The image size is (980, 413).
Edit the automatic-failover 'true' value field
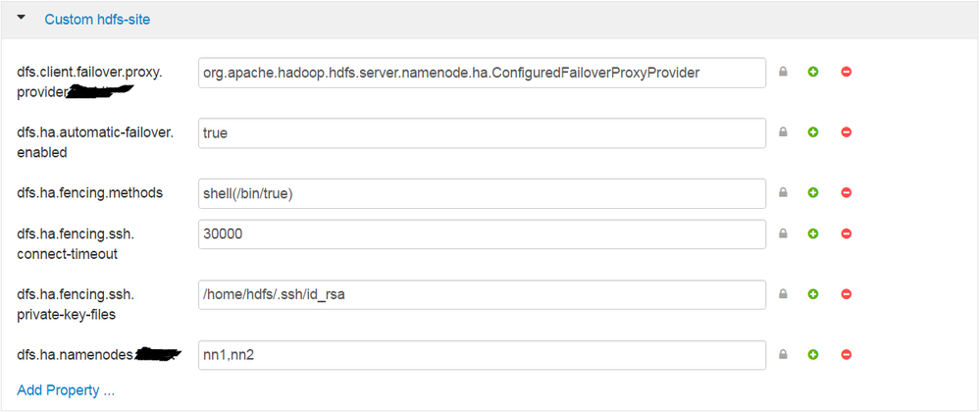point(482,133)
